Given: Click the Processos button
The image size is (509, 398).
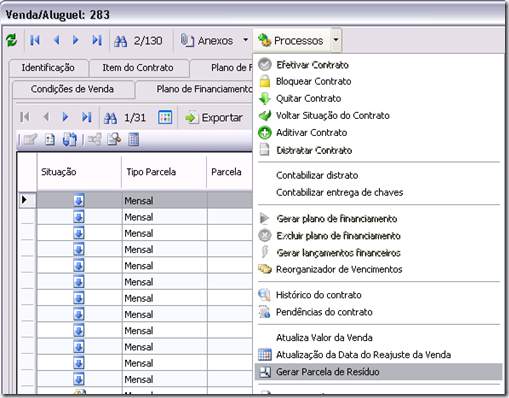Looking at the screenshot, I should pos(291,41).
